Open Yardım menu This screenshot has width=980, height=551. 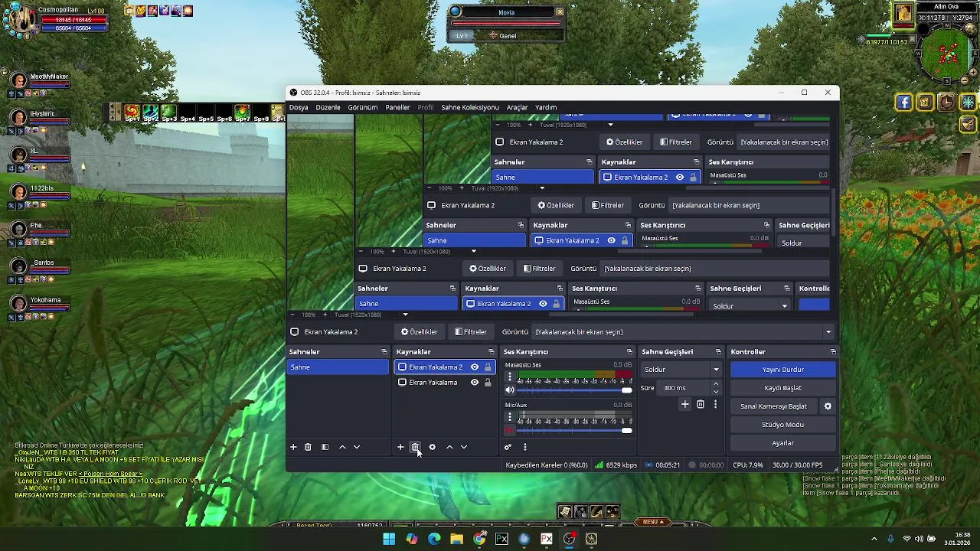546,108
